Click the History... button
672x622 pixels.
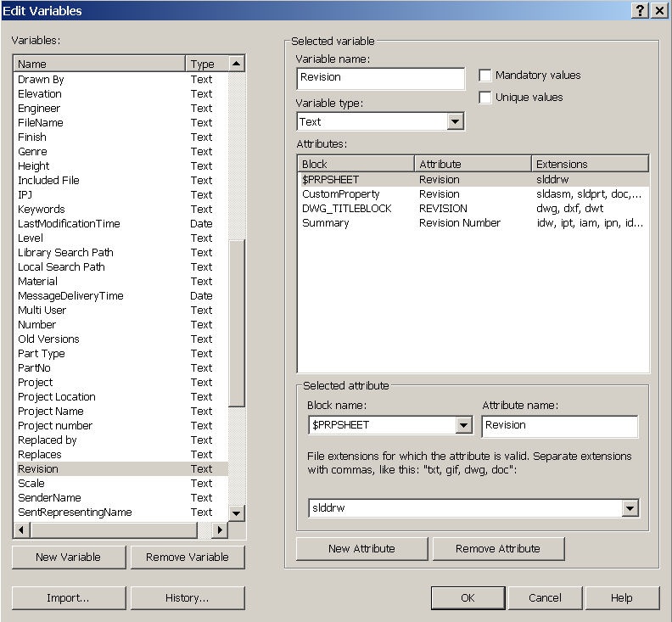pyautogui.click(x=188, y=597)
